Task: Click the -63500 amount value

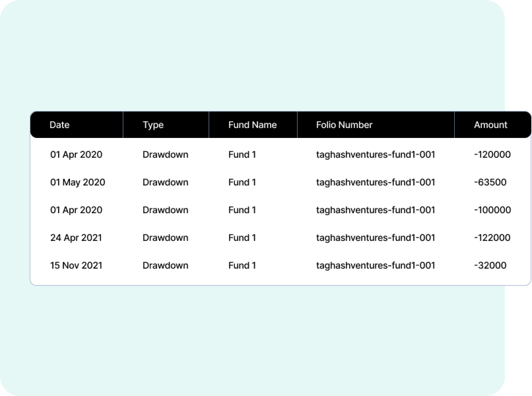Action: pos(490,182)
